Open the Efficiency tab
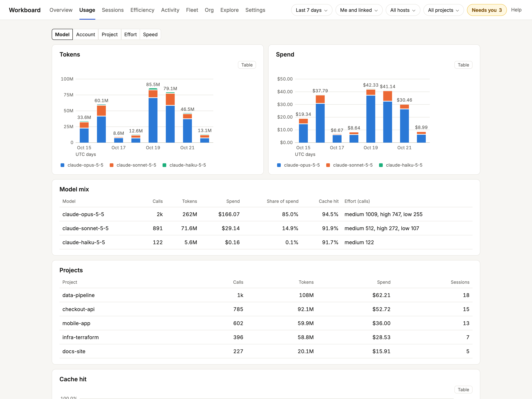 (142, 10)
